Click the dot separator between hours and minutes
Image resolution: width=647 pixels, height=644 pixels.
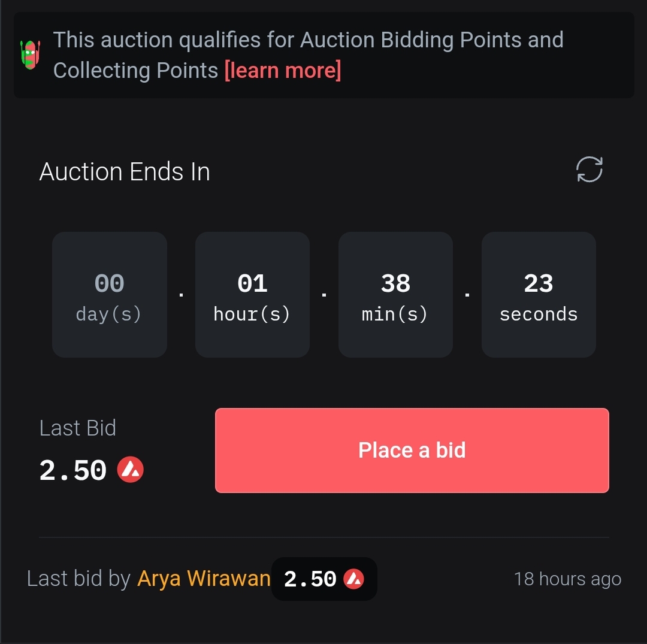[324, 295]
